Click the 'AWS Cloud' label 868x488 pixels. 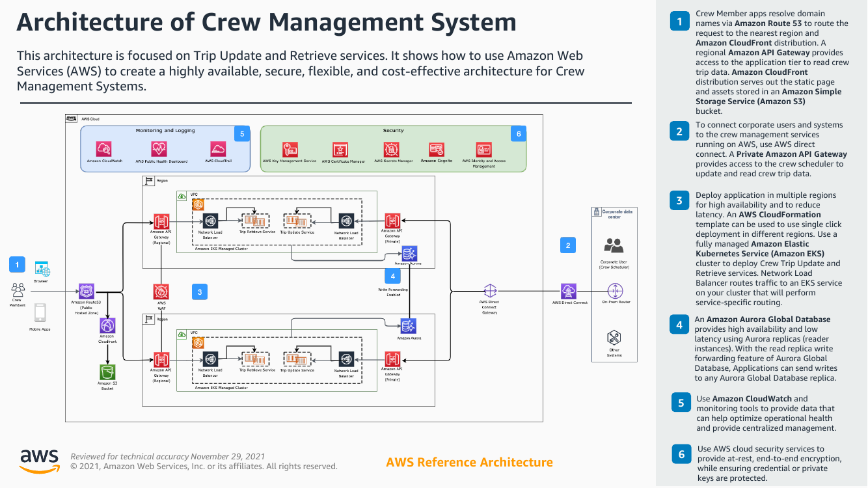[90, 120]
